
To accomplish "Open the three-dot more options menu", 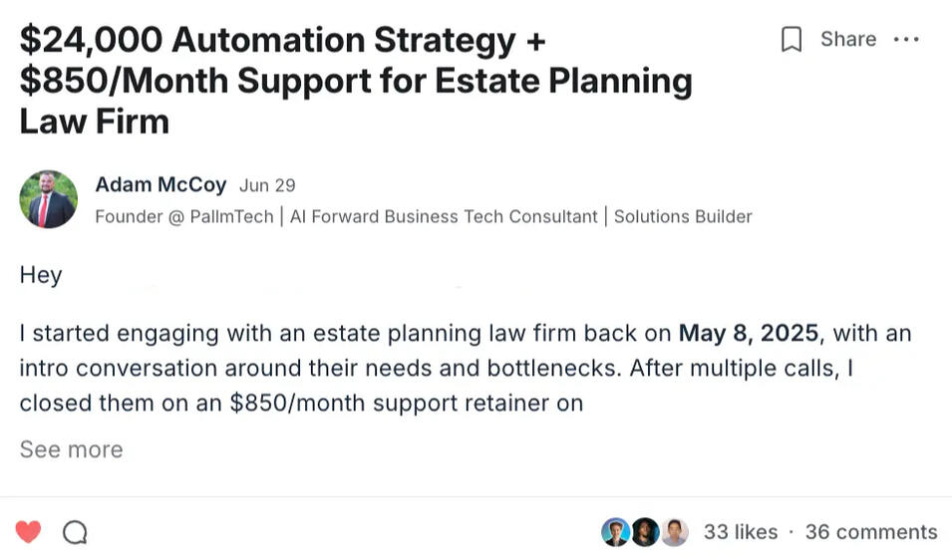I will tap(906, 40).
